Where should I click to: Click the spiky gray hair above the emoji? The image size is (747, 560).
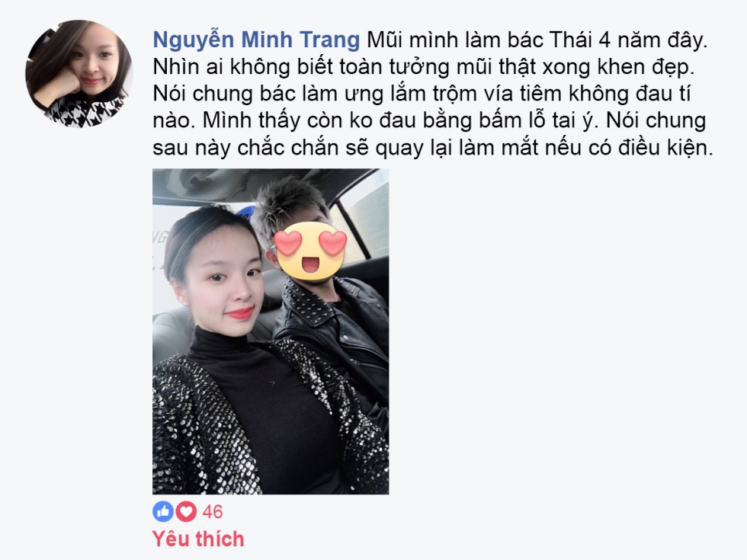[x=290, y=204]
